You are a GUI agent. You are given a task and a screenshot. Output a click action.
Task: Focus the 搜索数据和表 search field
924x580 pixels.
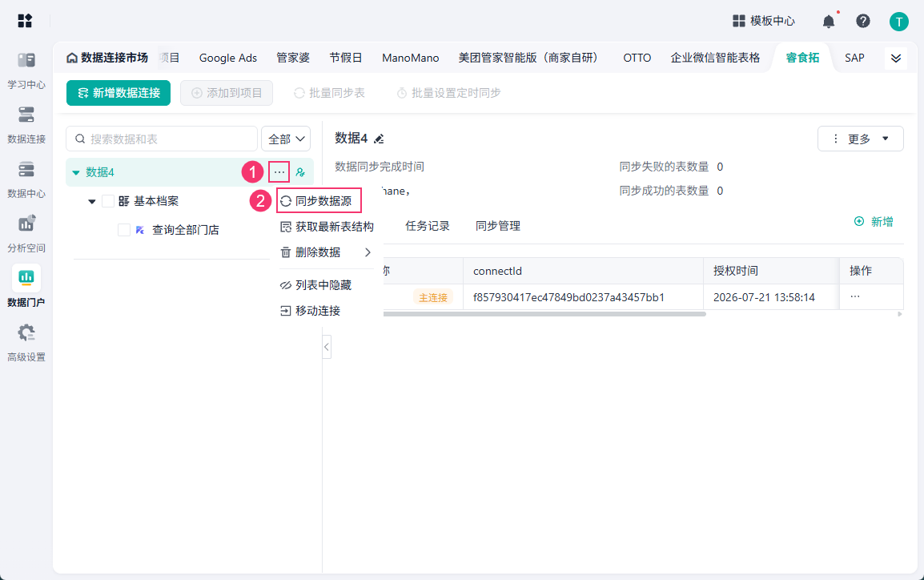coord(162,139)
